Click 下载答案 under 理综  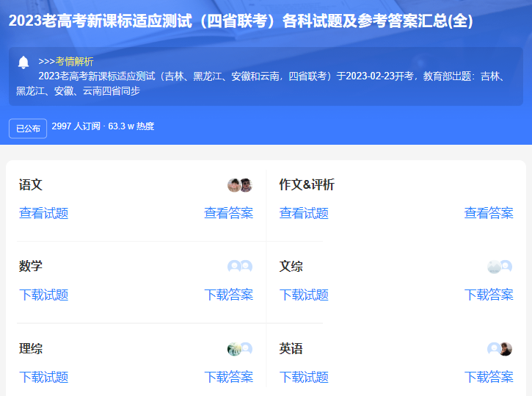tap(228, 378)
